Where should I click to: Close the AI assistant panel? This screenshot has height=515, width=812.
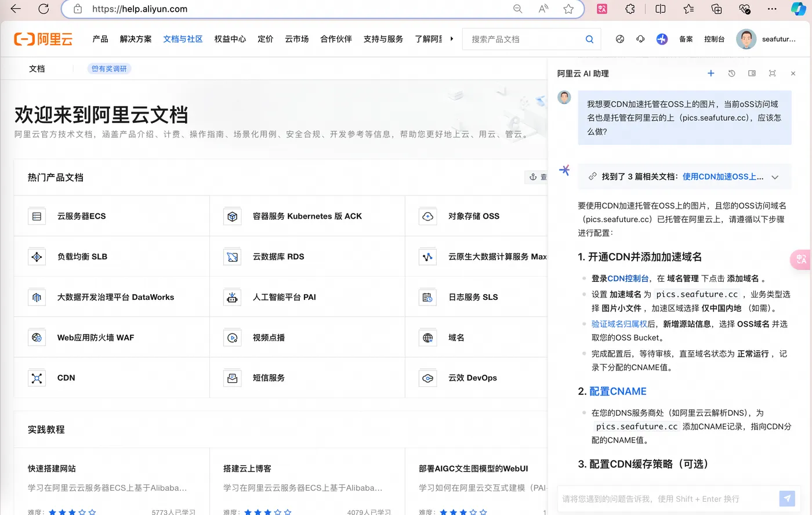point(793,73)
